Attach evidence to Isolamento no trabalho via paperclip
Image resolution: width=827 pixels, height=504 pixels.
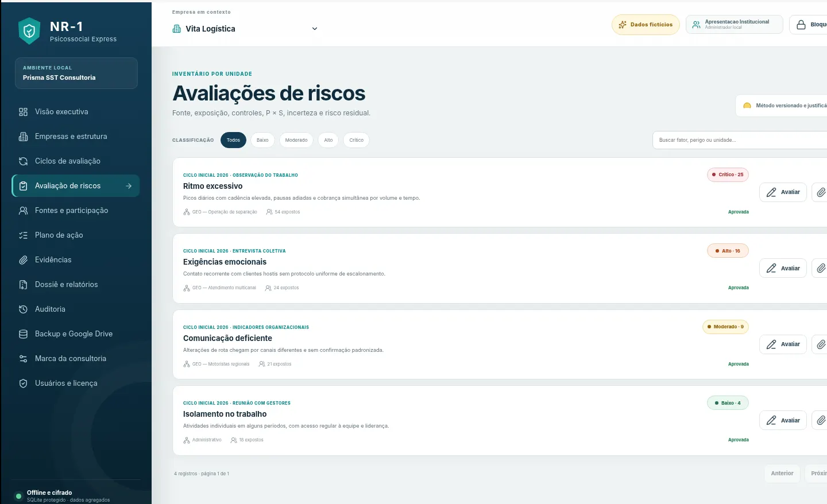(x=821, y=420)
